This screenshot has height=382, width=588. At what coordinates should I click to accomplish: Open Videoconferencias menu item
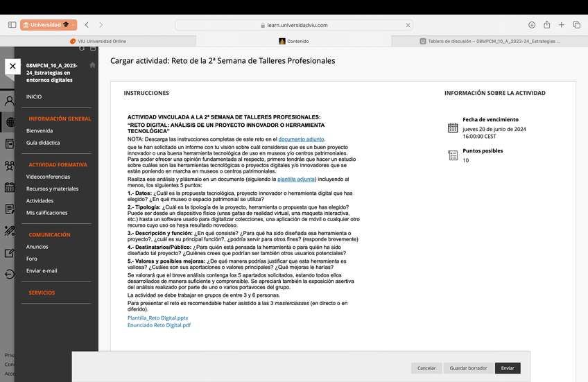point(48,177)
